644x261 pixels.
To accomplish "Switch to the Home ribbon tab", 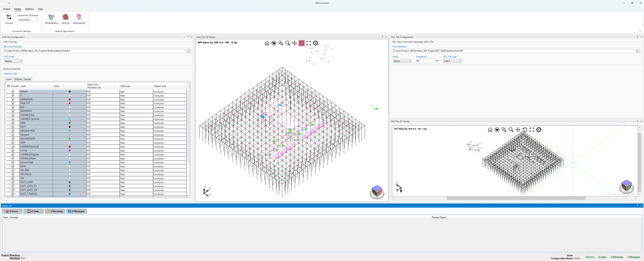I will (x=18, y=9).
